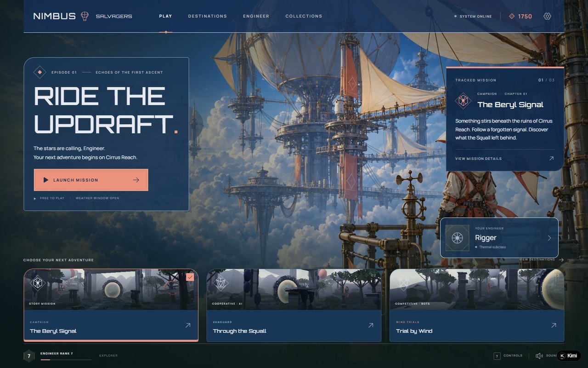Select the Through the Squall card thumbnail
Screen dimensions: 588x368
(294, 289)
